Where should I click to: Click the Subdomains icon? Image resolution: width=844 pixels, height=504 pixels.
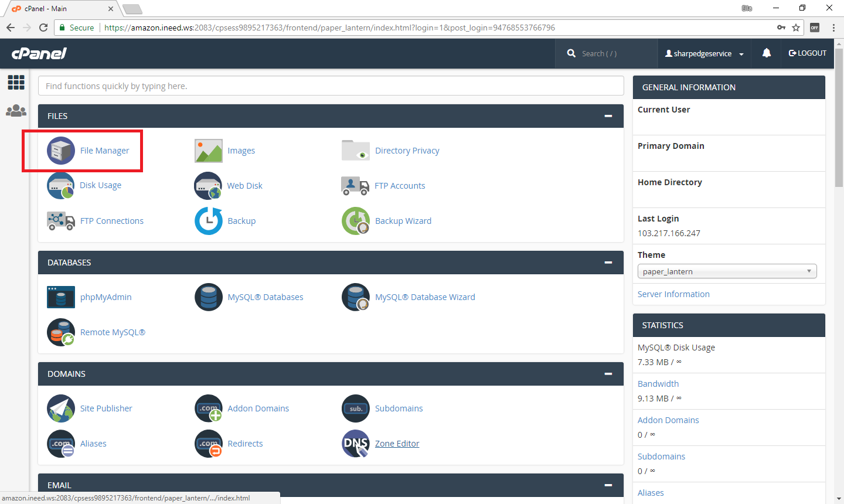coord(355,408)
